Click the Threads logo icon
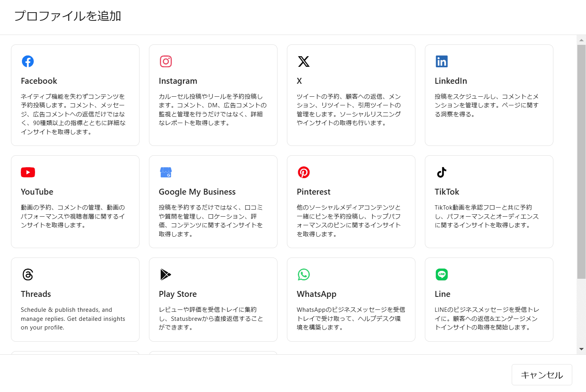The width and height of the screenshot is (586, 392). (x=28, y=274)
